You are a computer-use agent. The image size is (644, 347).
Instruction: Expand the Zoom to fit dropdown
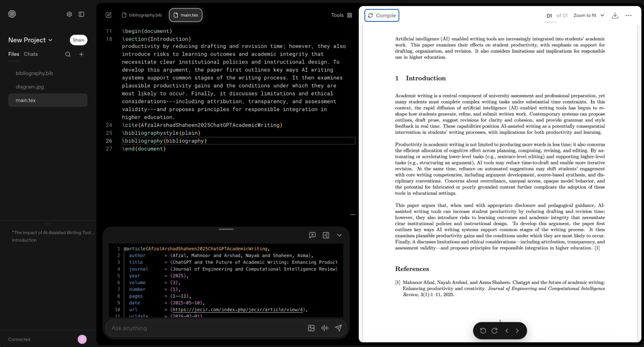click(589, 15)
